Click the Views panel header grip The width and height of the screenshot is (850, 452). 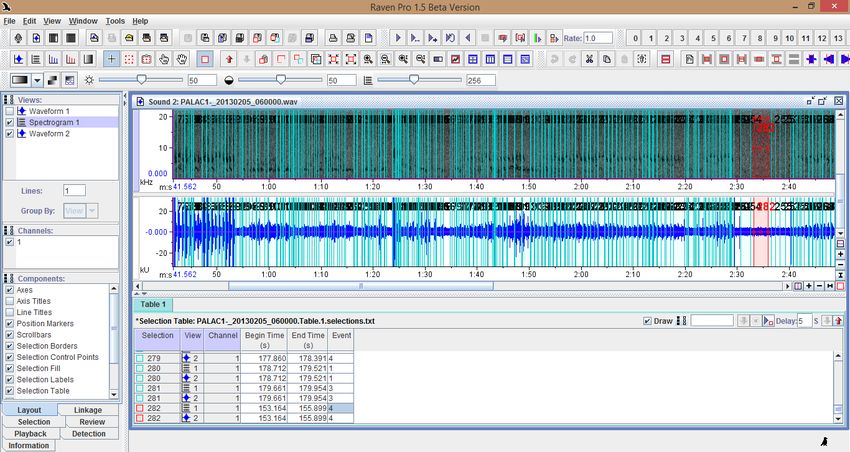coord(9,100)
